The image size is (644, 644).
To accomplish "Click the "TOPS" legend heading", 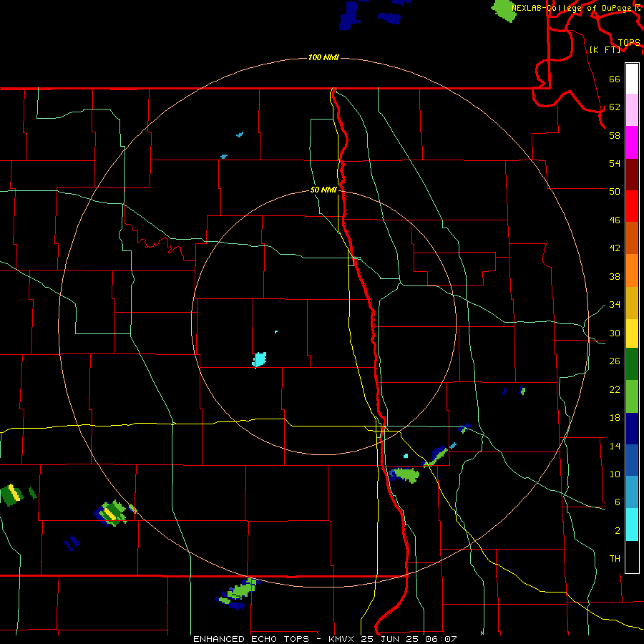I will (x=629, y=43).
